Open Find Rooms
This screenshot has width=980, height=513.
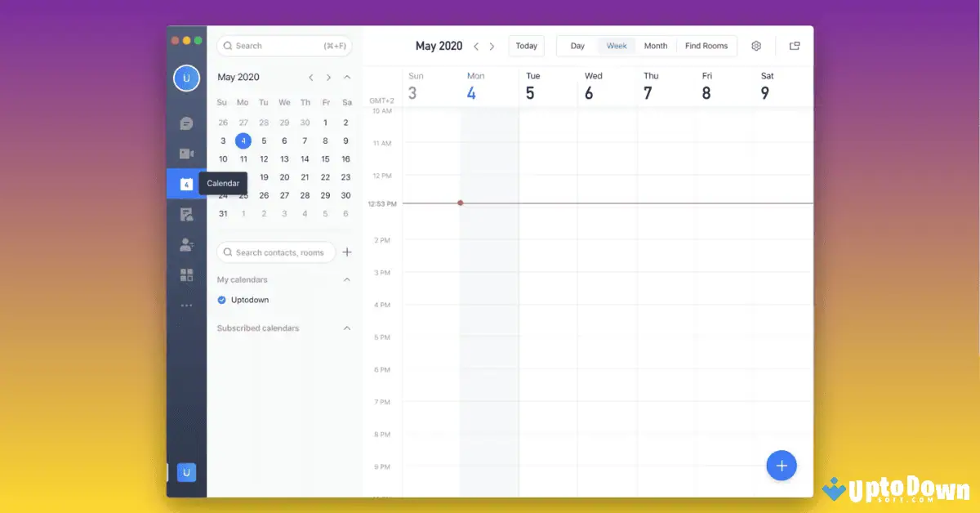(706, 46)
